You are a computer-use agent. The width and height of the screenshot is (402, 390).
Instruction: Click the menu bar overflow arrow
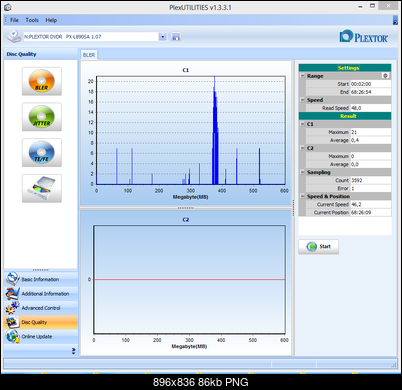(x=395, y=20)
